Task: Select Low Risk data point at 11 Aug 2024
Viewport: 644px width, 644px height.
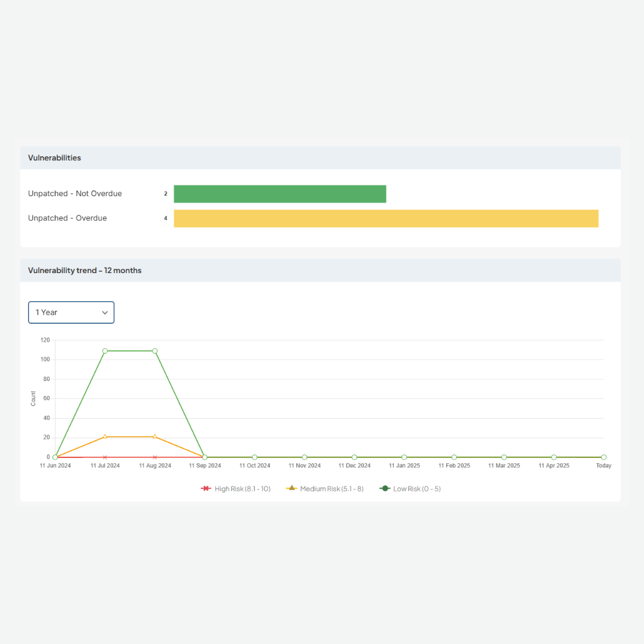Action: pos(155,351)
